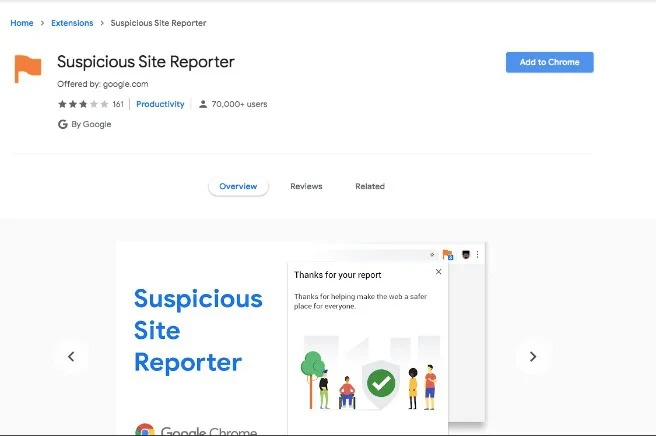Viewport: 656px width, 436px height.
Task: Click the green checkmark shield illustration
Action: click(381, 383)
